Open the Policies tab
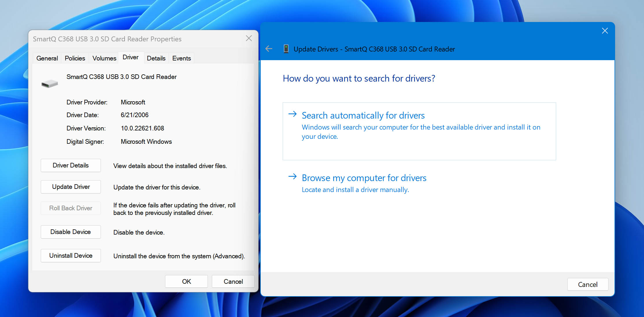Image resolution: width=644 pixels, height=317 pixels. (x=74, y=58)
